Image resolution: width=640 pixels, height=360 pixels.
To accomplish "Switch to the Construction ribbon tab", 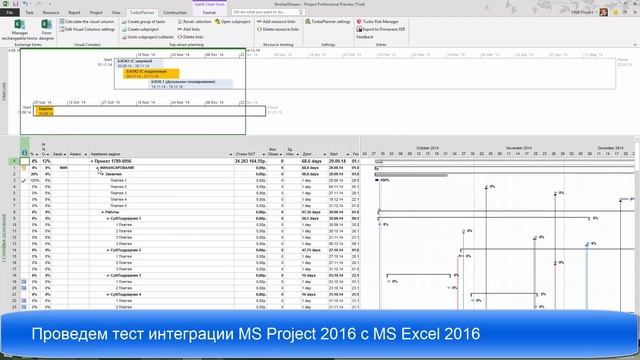I will [x=175, y=13].
